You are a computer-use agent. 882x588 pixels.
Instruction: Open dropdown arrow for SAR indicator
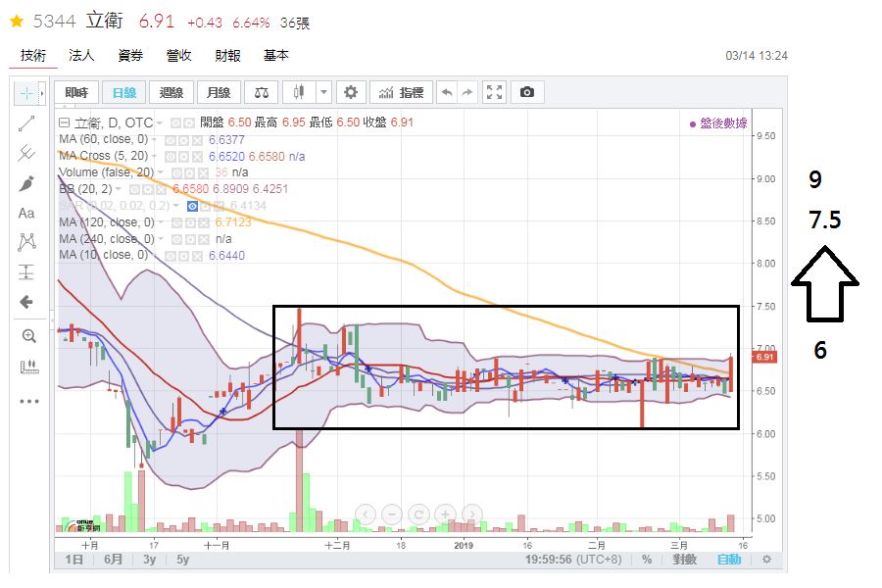pos(176,206)
